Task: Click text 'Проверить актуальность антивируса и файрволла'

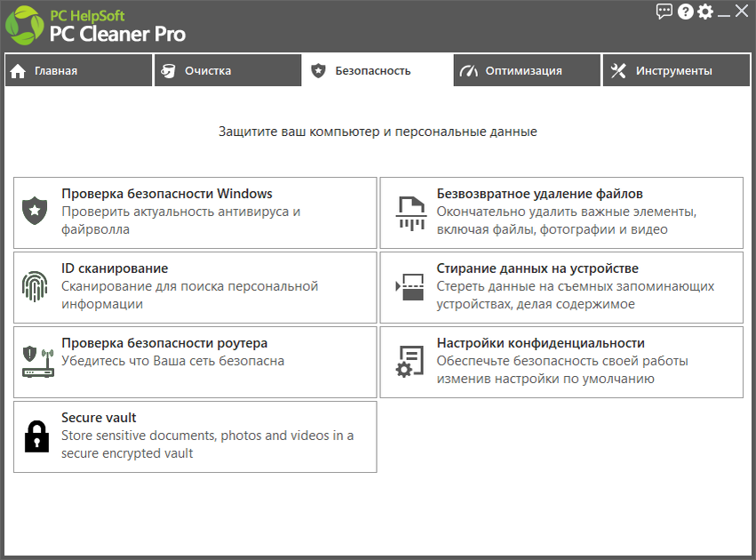Action: click(181, 220)
